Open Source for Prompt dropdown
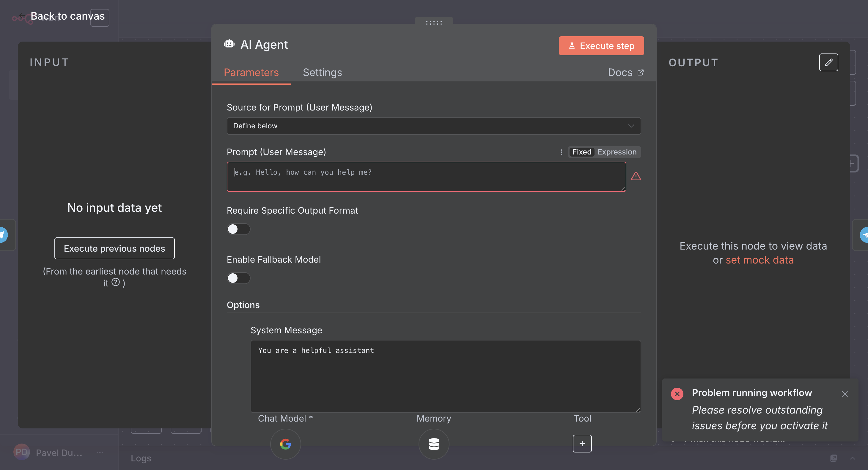 [x=434, y=126]
